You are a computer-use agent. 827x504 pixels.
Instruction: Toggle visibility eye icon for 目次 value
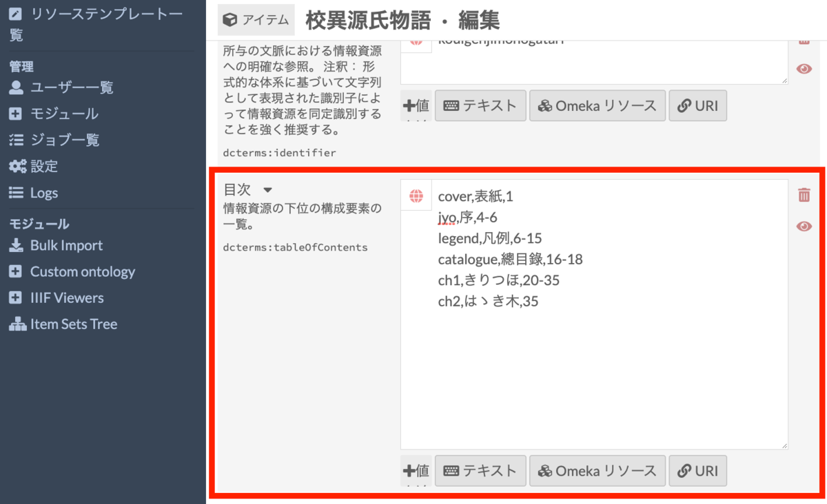pyautogui.click(x=804, y=227)
